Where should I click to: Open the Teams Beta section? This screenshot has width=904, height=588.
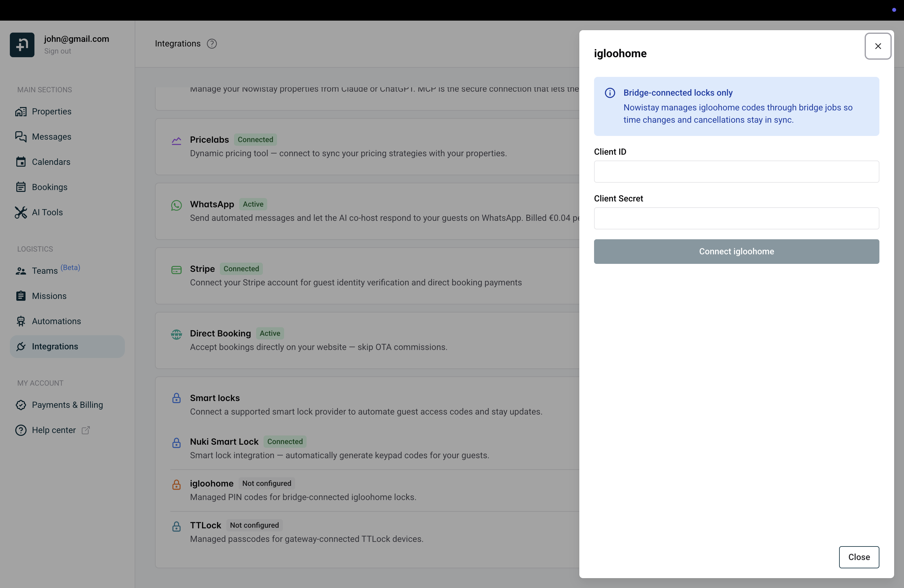point(44,270)
